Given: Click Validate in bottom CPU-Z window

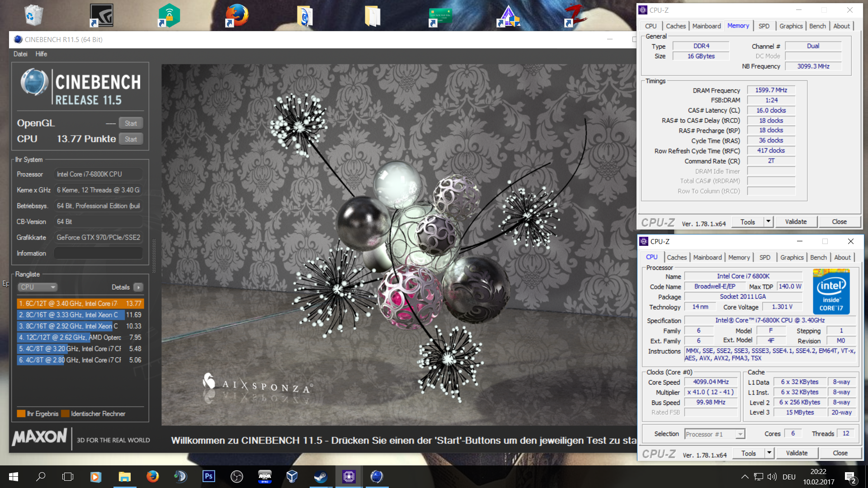Looking at the screenshot, I should [797, 453].
